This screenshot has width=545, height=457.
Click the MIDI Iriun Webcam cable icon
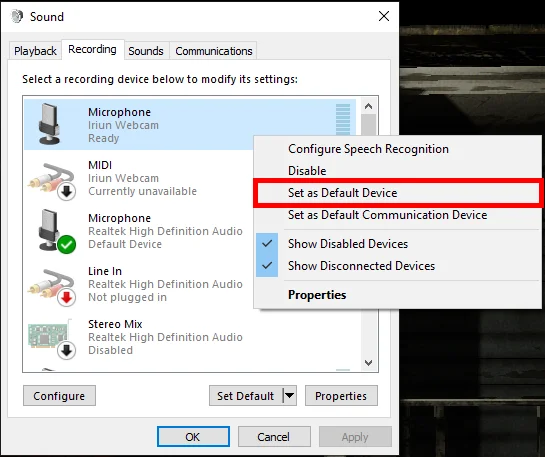coord(51,181)
